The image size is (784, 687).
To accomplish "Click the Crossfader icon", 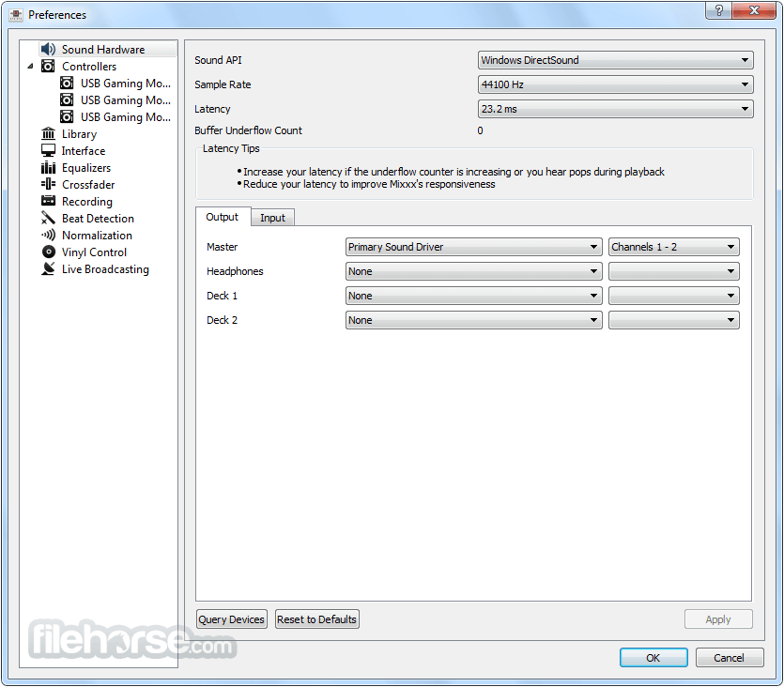I will 48,184.
